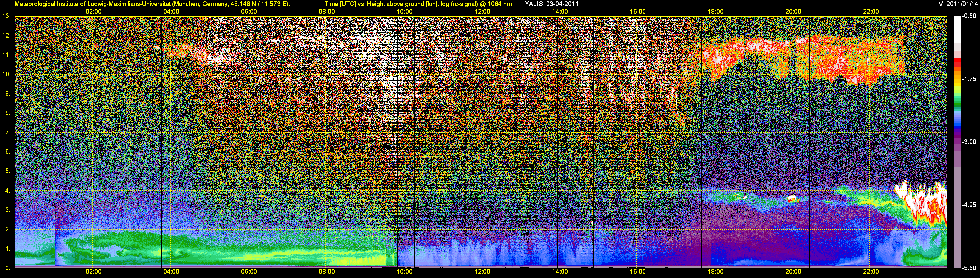Click the height axis label "10."
980x278 pixels.
[7, 74]
